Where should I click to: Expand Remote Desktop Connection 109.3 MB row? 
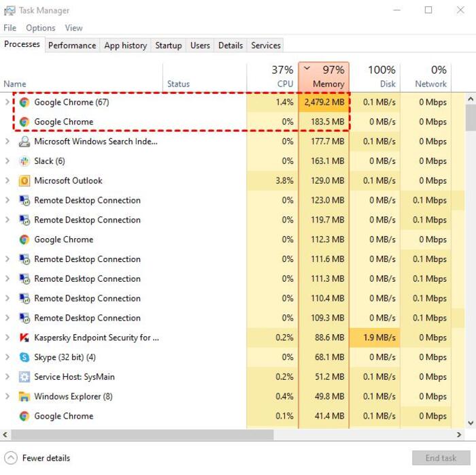pos(7,318)
